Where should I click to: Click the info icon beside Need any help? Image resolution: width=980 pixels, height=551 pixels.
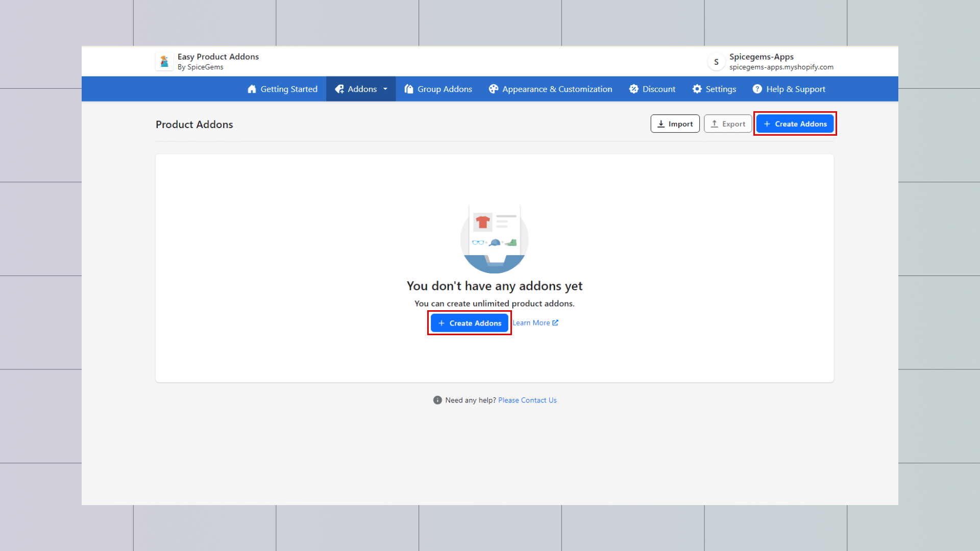tap(437, 400)
